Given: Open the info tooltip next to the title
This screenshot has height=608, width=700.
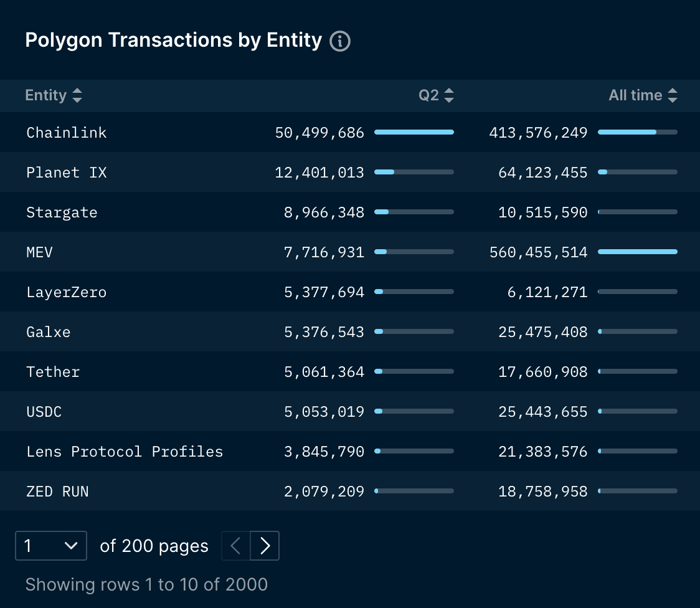Looking at the screenshot, I should [340, 40].
